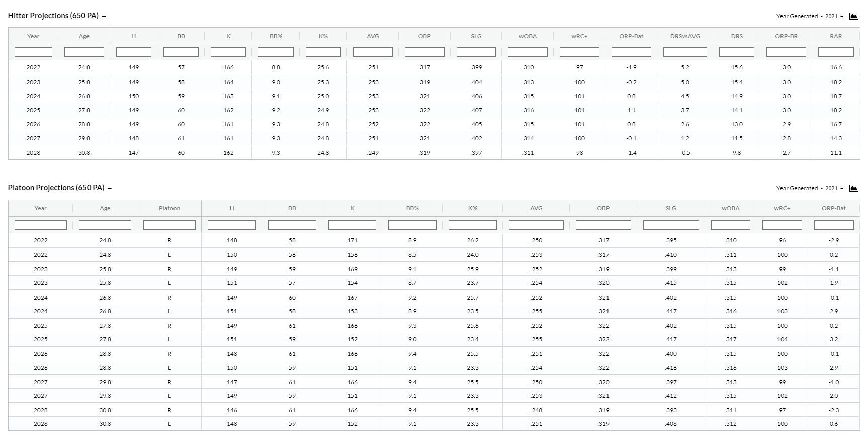Click RAR value 18.7 in 2024 row
This screenshot has width=868, height=437.
(836, 96)
